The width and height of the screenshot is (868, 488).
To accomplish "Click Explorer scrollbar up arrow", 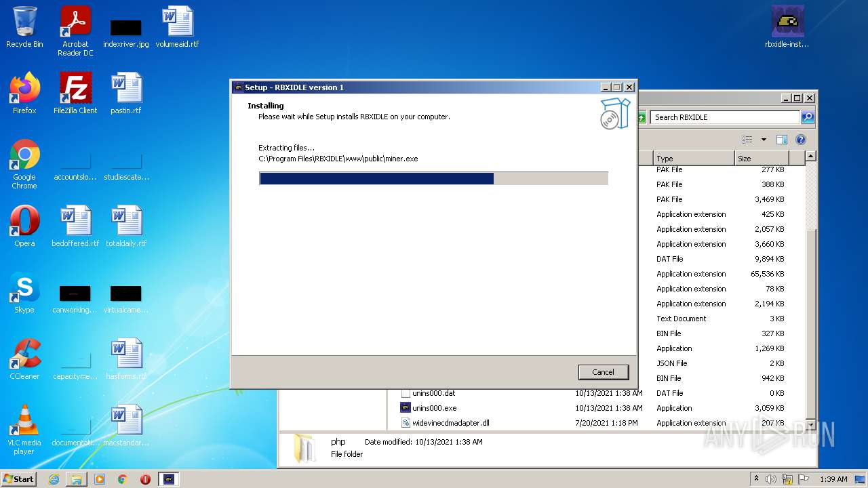I will coord(810,157).
